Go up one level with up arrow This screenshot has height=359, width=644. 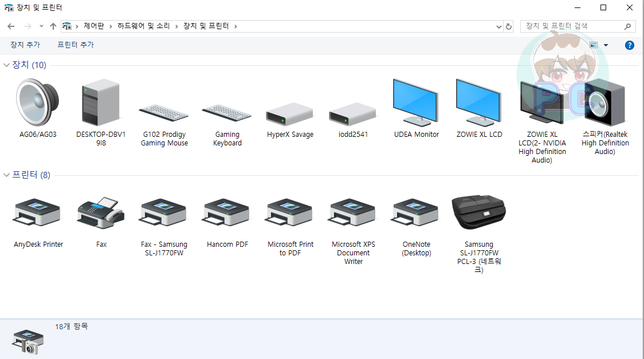[x=53, y=26]
